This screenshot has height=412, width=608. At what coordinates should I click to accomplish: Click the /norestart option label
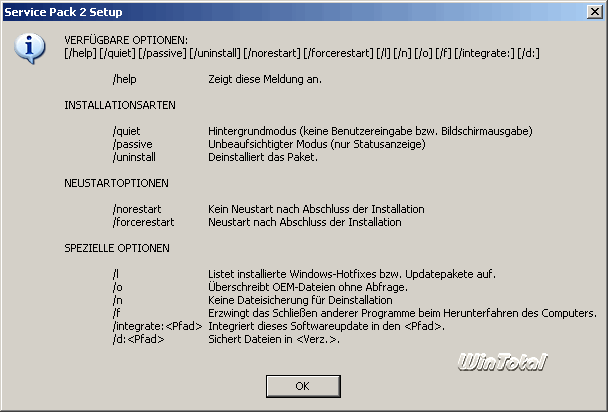137,209
